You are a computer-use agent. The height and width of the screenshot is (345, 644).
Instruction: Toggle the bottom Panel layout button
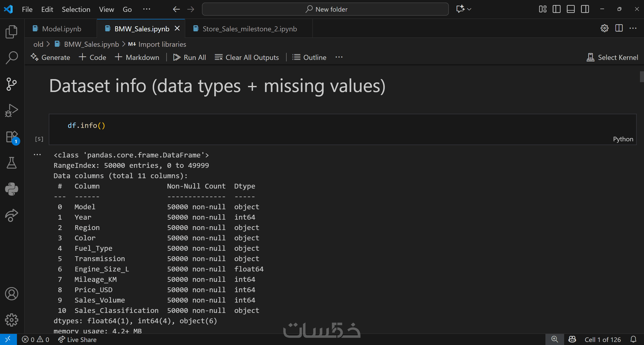[570, 9]
